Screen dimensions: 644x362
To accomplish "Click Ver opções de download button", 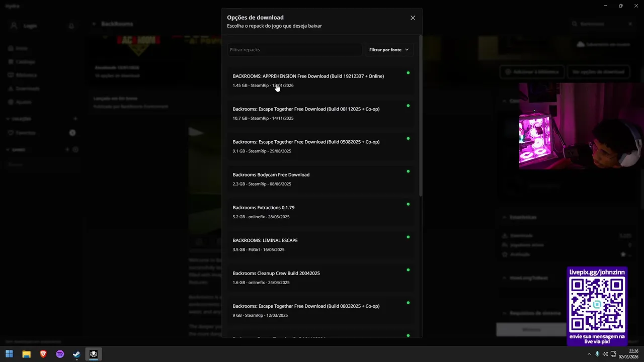I will (598, 72).
